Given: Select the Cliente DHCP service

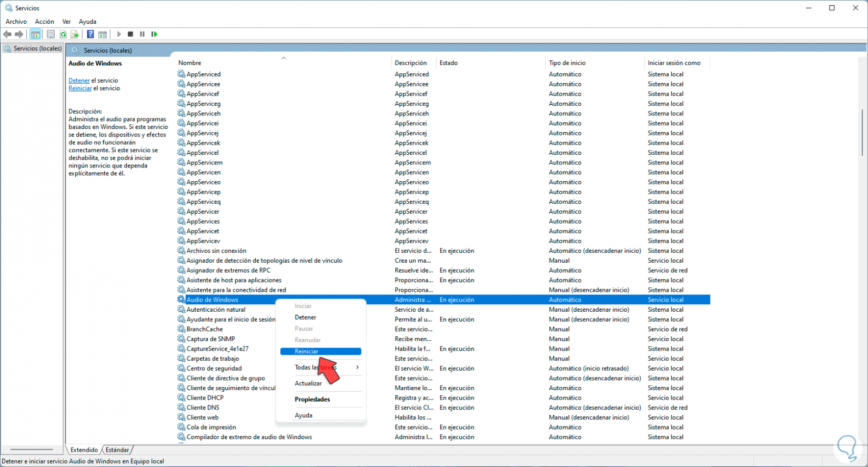Looking at the screenshot, I should coord(205,398).
